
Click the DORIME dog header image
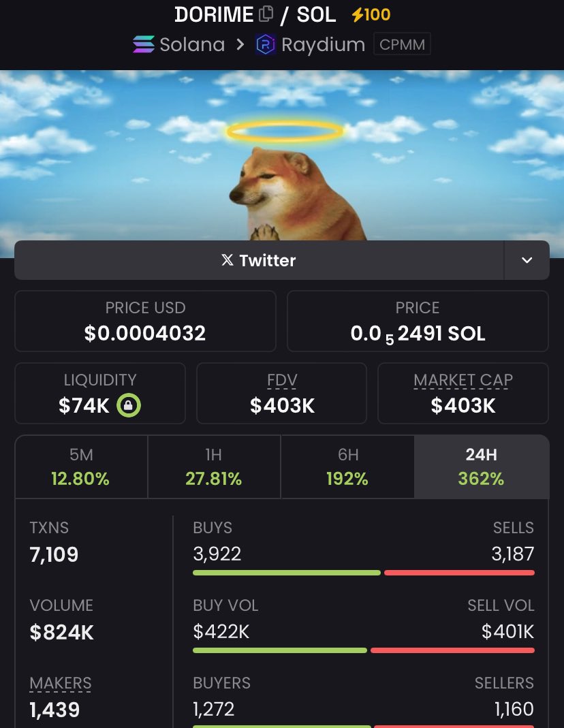(282, 155)
